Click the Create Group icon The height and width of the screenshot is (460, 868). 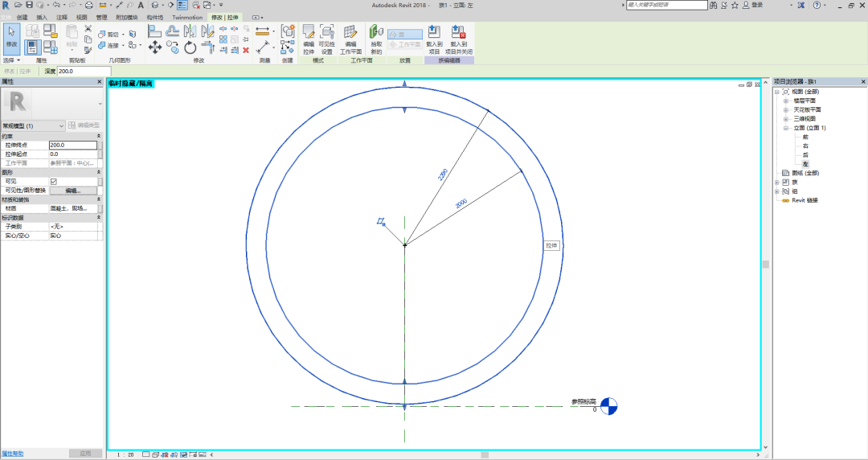click(x=287, y=31)
